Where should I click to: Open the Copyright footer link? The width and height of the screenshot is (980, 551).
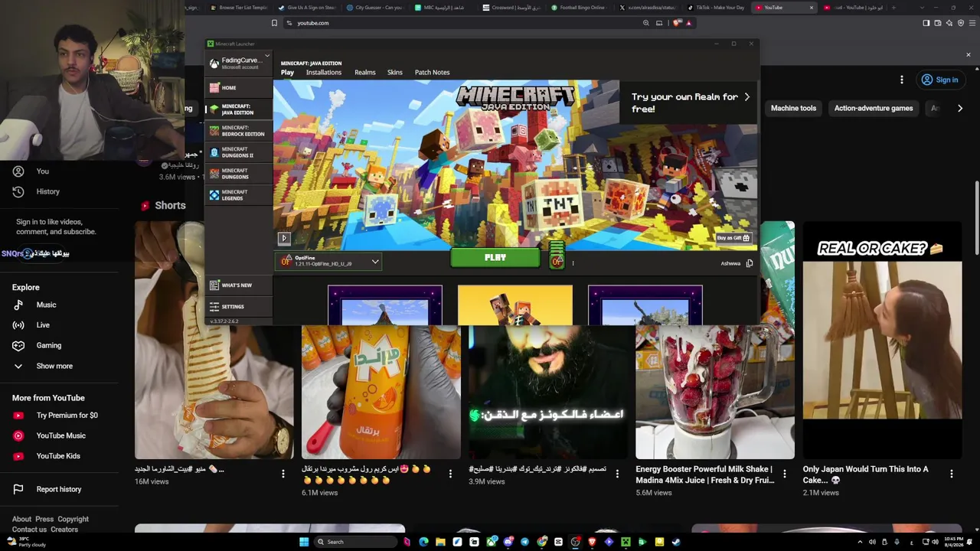(73, 519)
